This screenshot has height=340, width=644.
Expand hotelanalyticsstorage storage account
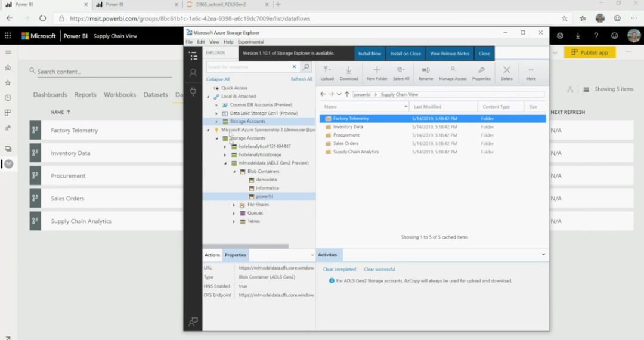(x=225, y=155)
